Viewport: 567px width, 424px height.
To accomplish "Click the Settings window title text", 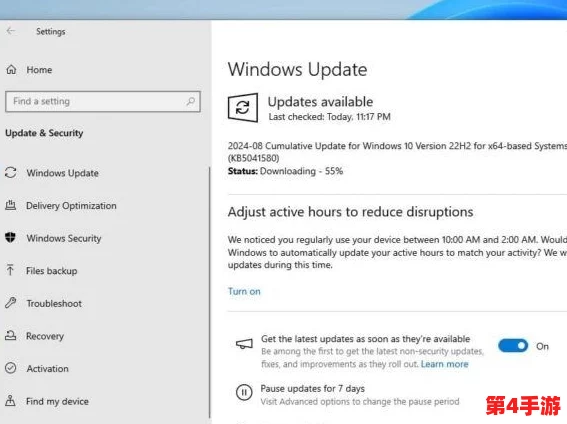I will point(51,31).
